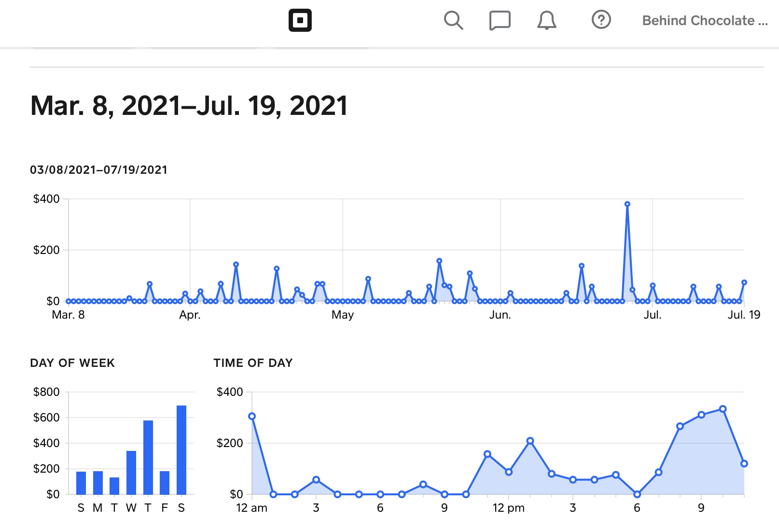Click the peak data point near $400 in late June
779x532 pixels.
coord(627,204)
